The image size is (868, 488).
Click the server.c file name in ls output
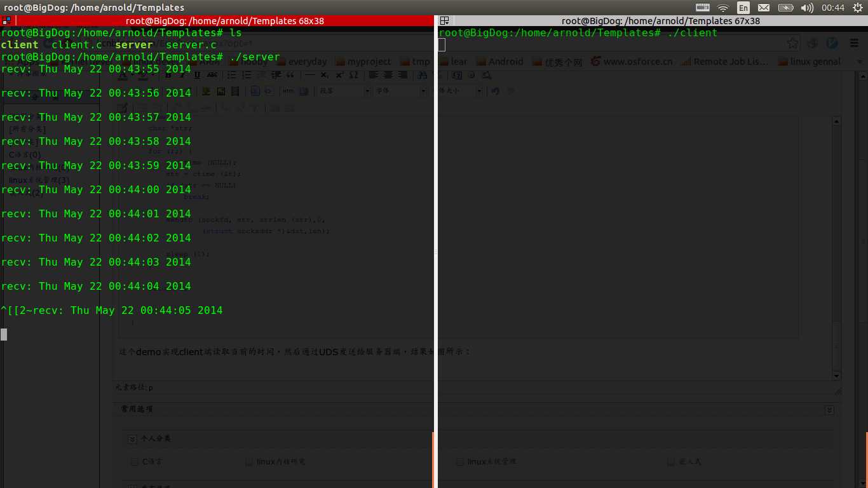[x=191, y=44]
